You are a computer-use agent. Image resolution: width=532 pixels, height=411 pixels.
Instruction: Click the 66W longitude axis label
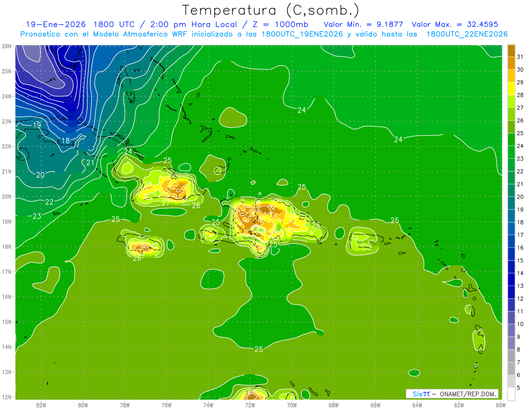tap(376, 404)
